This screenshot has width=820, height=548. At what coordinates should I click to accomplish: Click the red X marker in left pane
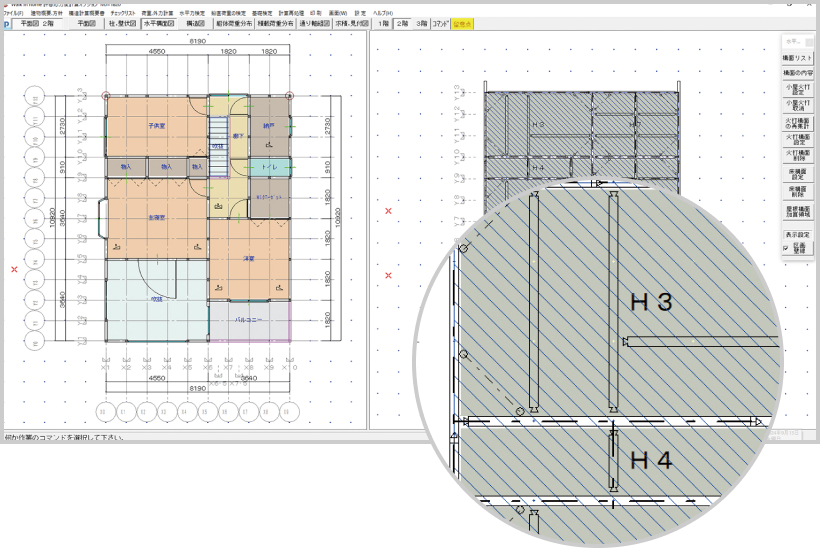(14, 269)
